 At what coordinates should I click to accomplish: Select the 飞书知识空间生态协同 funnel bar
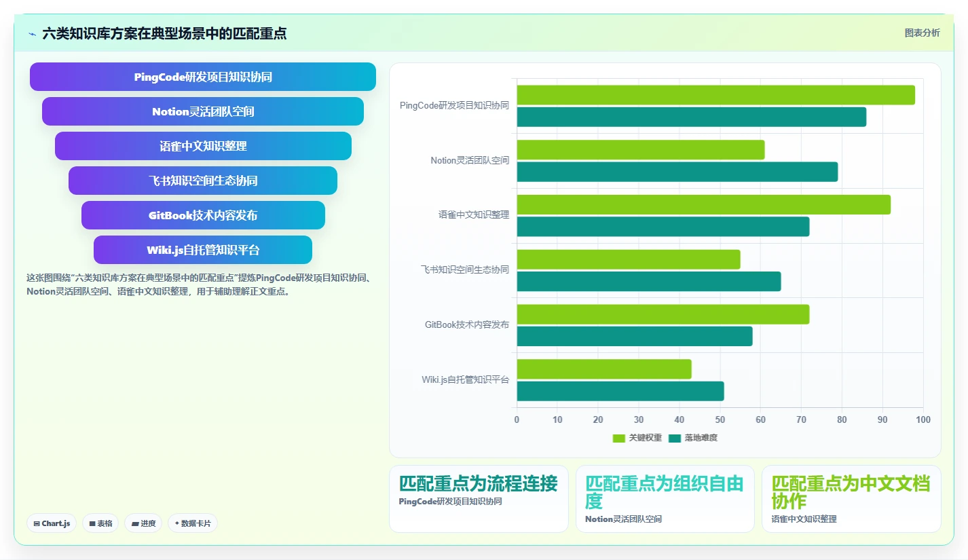coord(203,181)
